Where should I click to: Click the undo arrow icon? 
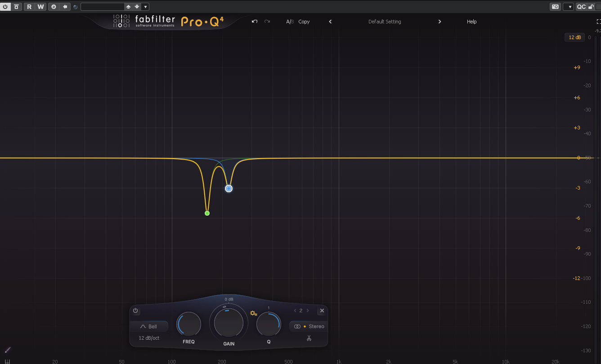click(255, 22)
